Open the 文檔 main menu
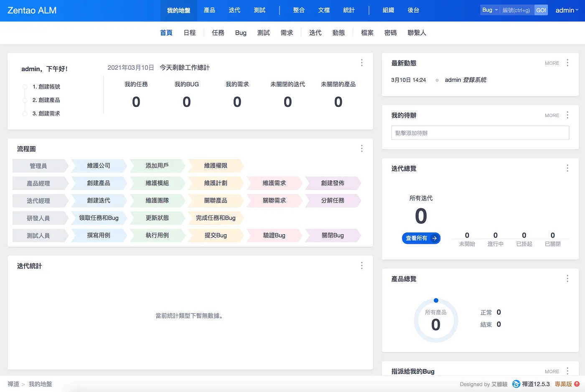Image resolution: width=585 pixels, height=392 pixels. point(324,10)
